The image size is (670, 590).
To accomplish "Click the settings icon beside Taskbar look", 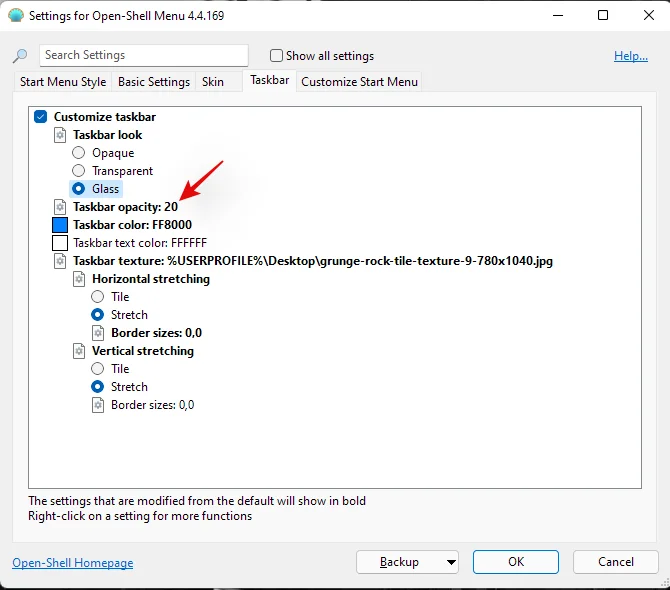I will click(x=60, y=135).
